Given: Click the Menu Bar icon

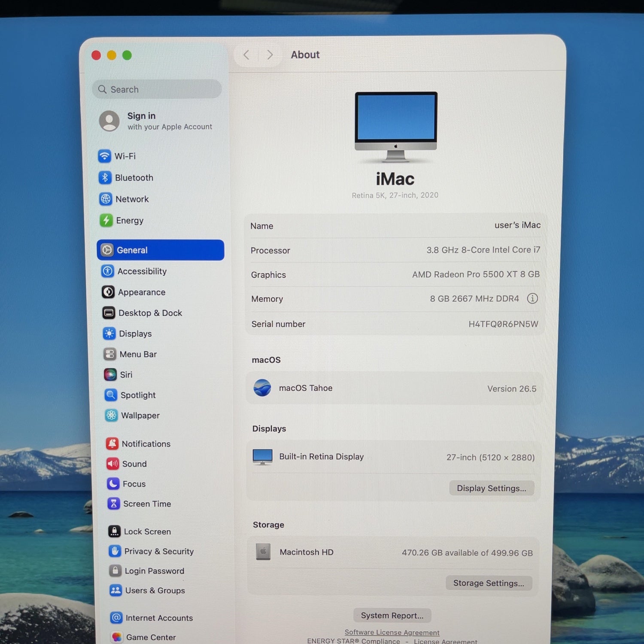Looking at the screenshot, I should [110, 354].
